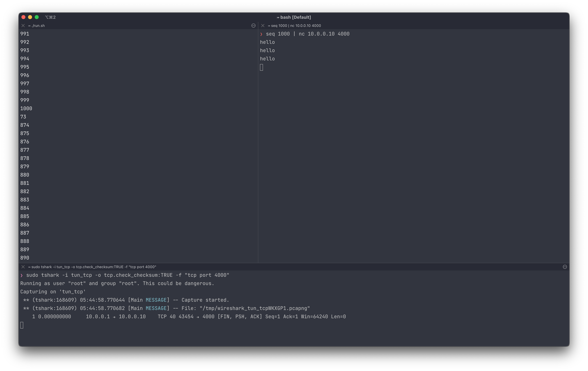This screenshot has height=371, width=588.
Task: Click the cursor block in the tshark pane
Action: (x=22, y=325)
